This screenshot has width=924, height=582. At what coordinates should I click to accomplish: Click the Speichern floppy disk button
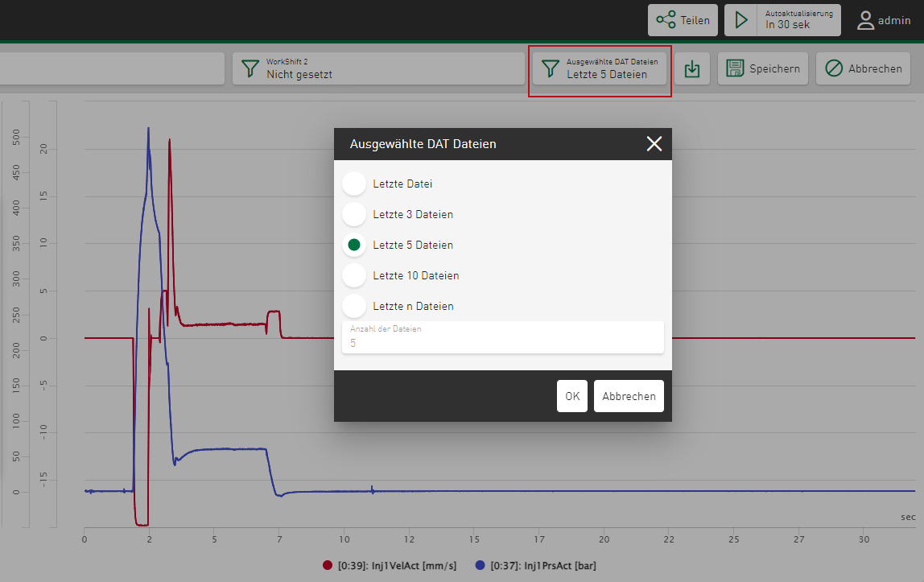click(763, 69)
